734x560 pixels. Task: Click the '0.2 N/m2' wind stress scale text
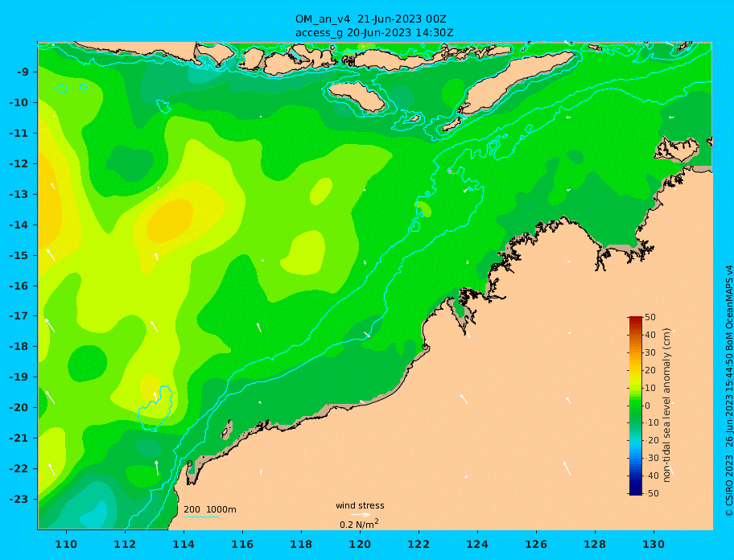pyautogui.click(x=359, y=524)
